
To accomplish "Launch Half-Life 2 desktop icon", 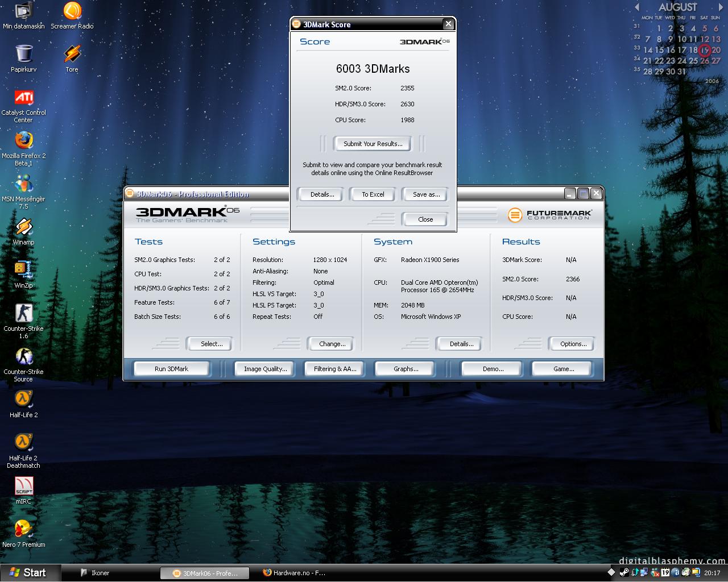I will pyautogui.click(x=23, y=405).
